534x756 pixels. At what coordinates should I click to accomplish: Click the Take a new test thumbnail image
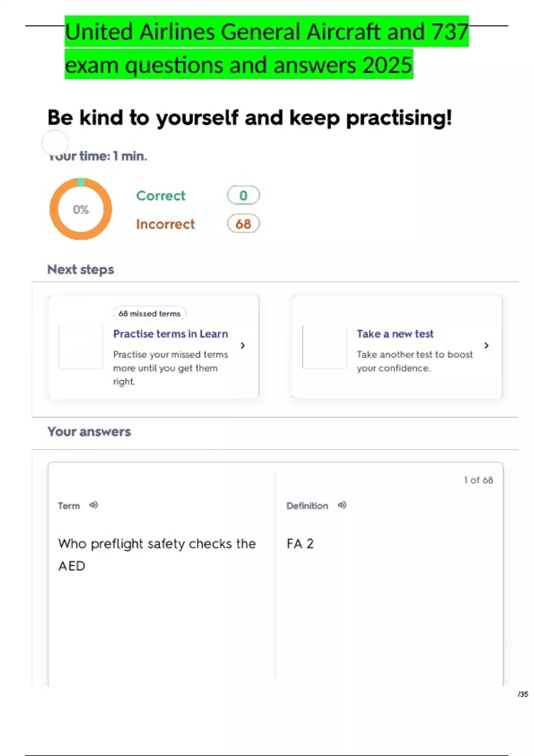tap(324, 347)
